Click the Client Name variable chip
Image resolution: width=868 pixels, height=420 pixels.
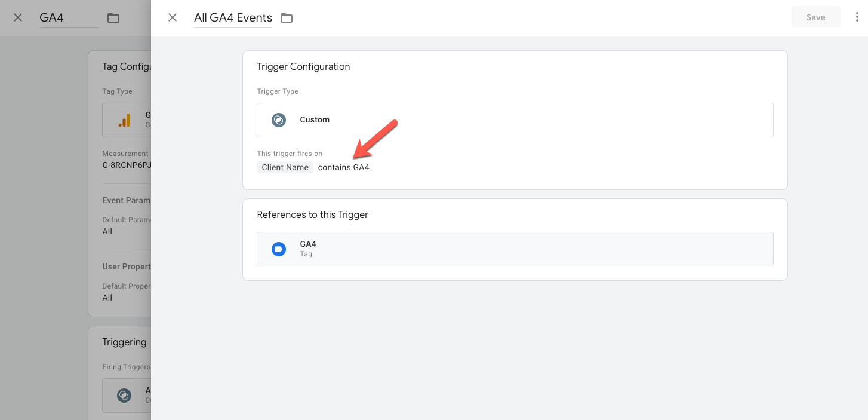pyautogui.click(x=285, y=167)
